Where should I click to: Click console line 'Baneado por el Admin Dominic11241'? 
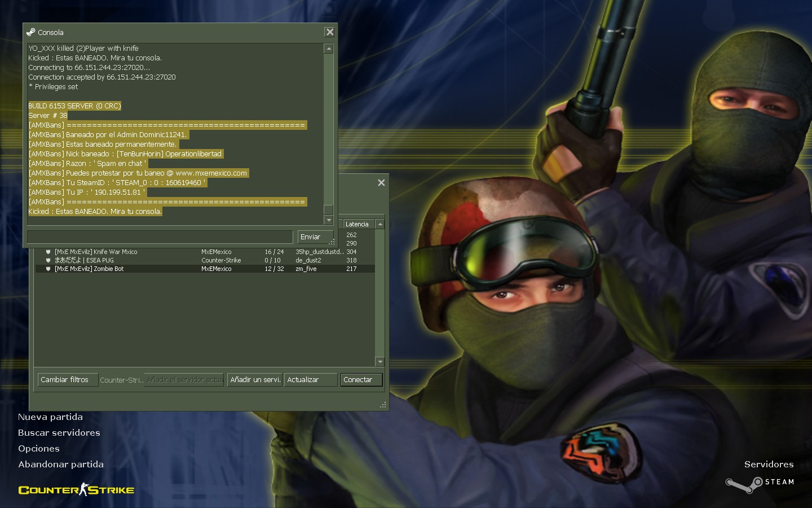point(108,134)
